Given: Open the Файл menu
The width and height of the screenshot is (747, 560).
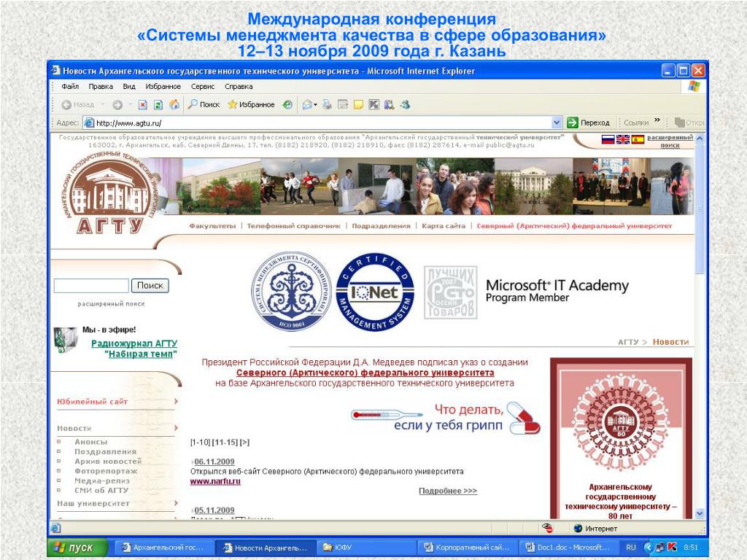Looking at the screenshot, I should (70, 87).
